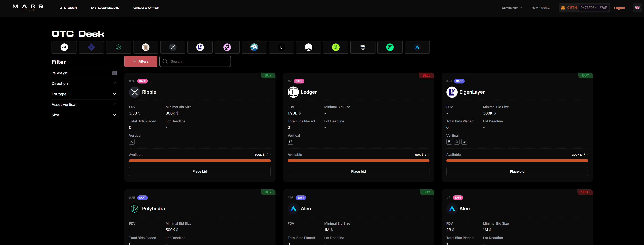Expand the Direction filter
Image resolution: width=644 pixels, height=245 pixels.
(84, 83)
